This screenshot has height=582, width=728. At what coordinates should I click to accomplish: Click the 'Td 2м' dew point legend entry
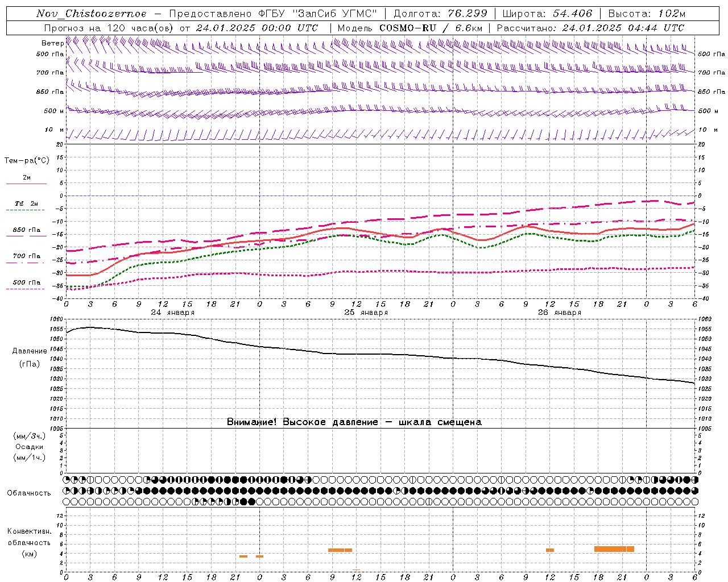coord(26,203)
